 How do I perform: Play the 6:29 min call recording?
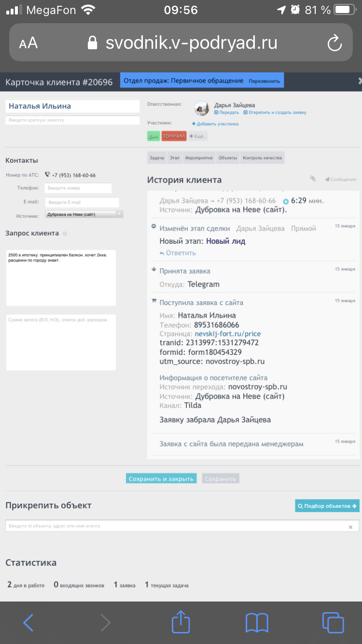click(286, 201)
